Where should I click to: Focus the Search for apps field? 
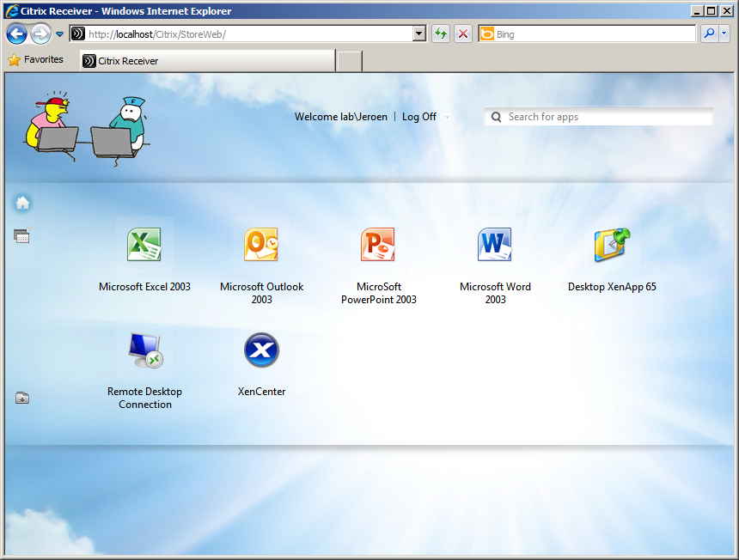point(599,117)
